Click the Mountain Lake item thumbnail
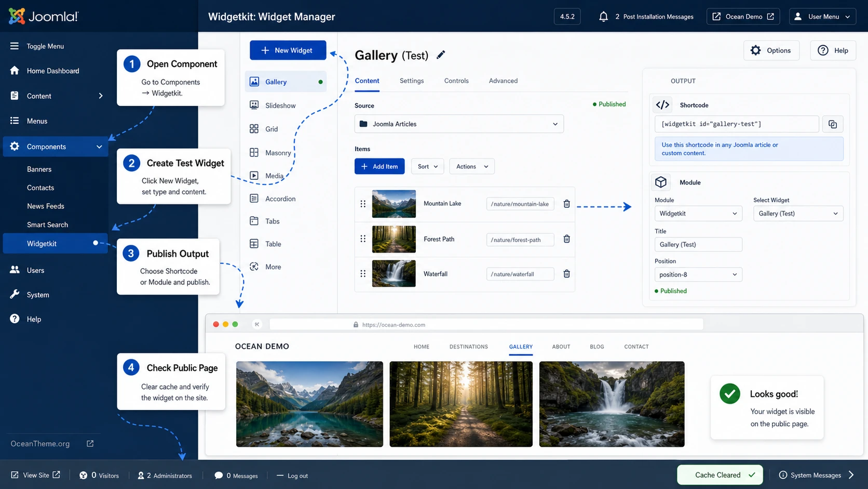This screenshot has height=489, width=868. tap(394, 204)
